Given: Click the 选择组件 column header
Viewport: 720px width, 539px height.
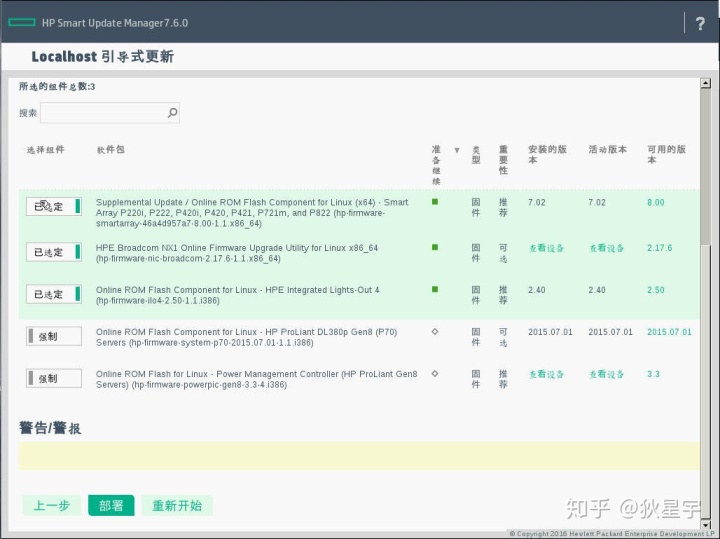Looking at the screenshot, I should [45, 149].
